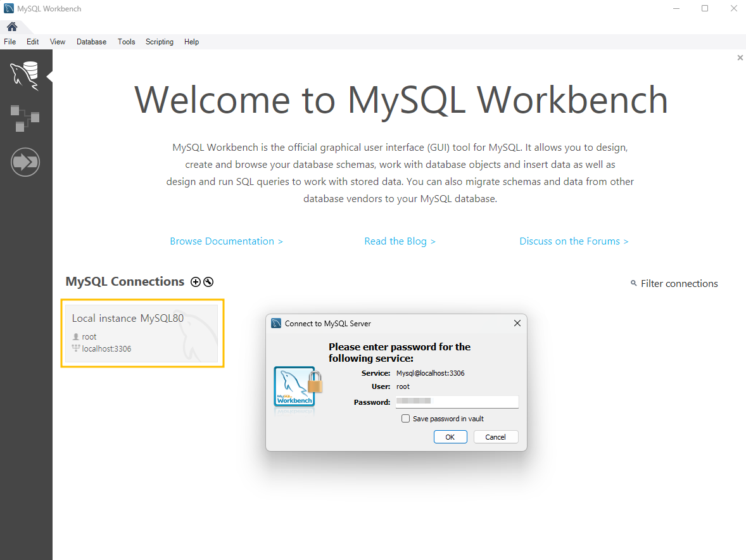Click the Filter connections field
746x560 pixels.
(x=679, y=284)
